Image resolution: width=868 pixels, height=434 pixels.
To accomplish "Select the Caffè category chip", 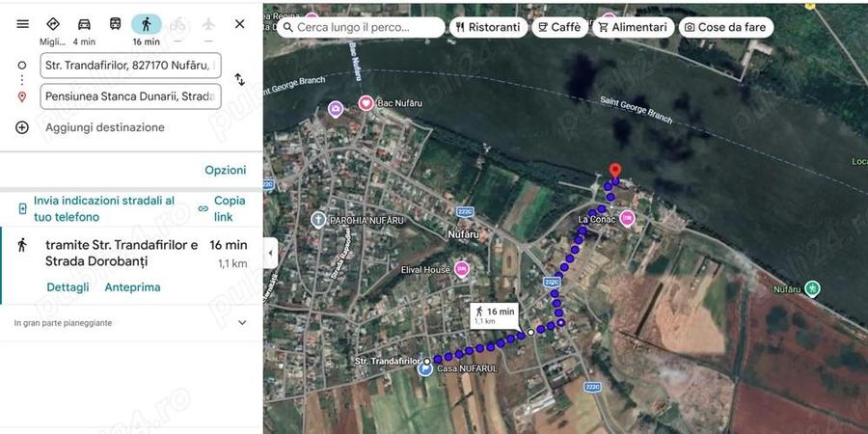I will tap(559, 27).
